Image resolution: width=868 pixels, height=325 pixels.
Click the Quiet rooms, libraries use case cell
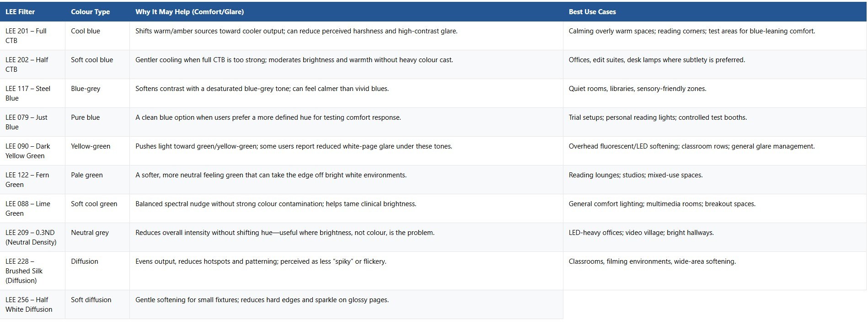tap(638, 89)
